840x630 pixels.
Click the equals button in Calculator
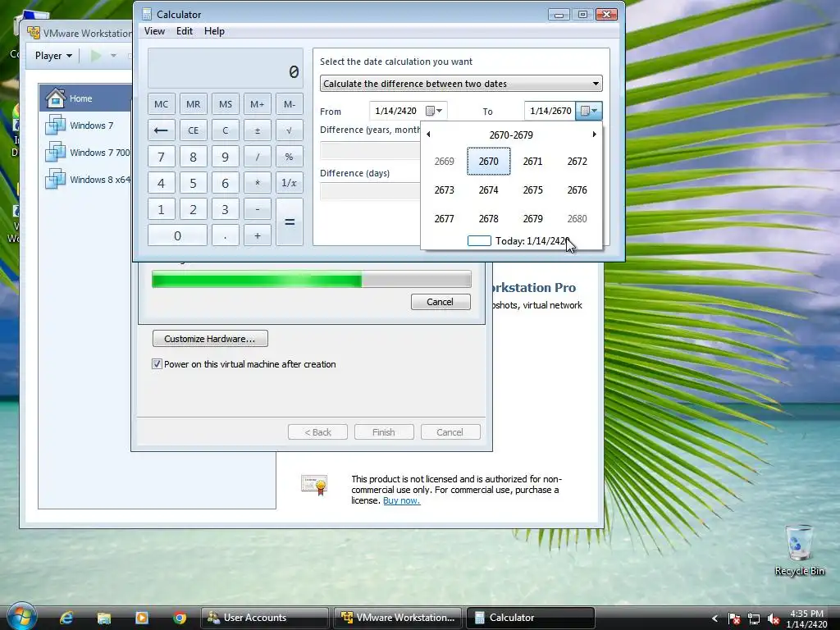tap(290, 221)
